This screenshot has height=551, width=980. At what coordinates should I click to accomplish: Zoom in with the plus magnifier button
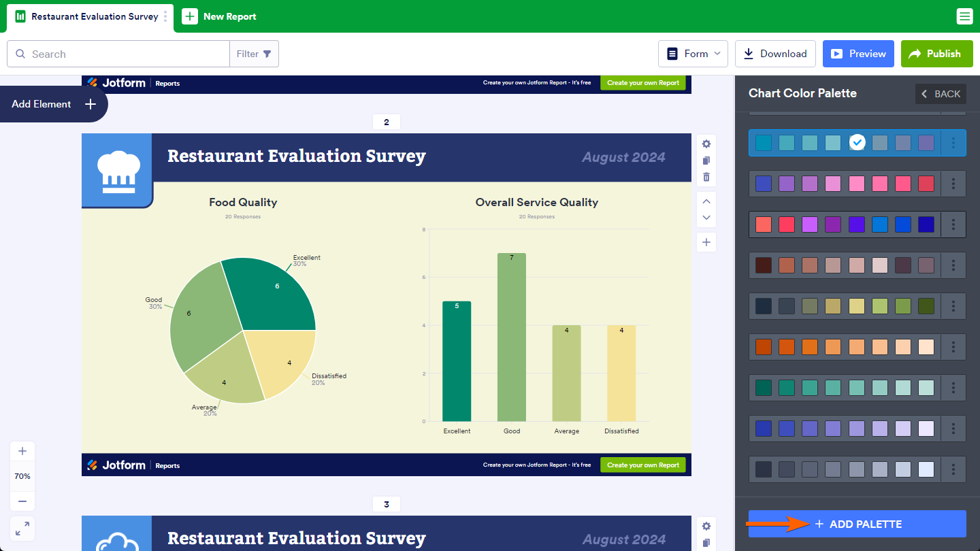pyautogui.click(x=22, y=451)
